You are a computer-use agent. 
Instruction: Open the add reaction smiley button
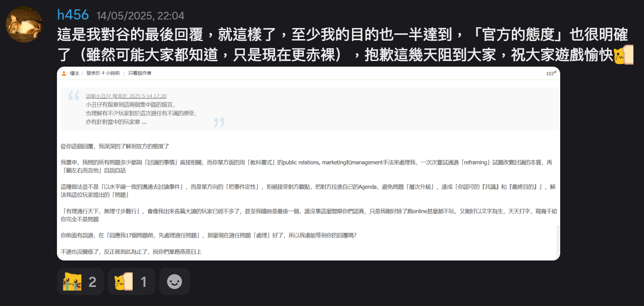point(175,282)
